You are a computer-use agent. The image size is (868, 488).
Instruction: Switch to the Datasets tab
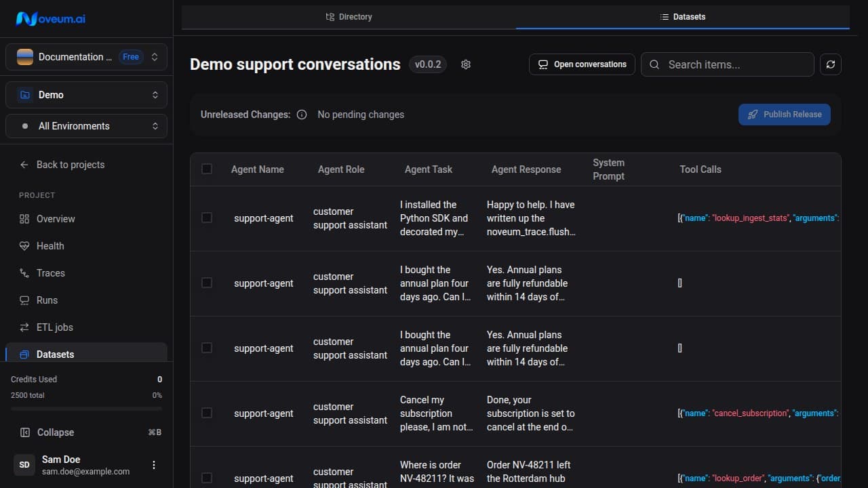pos(683,17)
